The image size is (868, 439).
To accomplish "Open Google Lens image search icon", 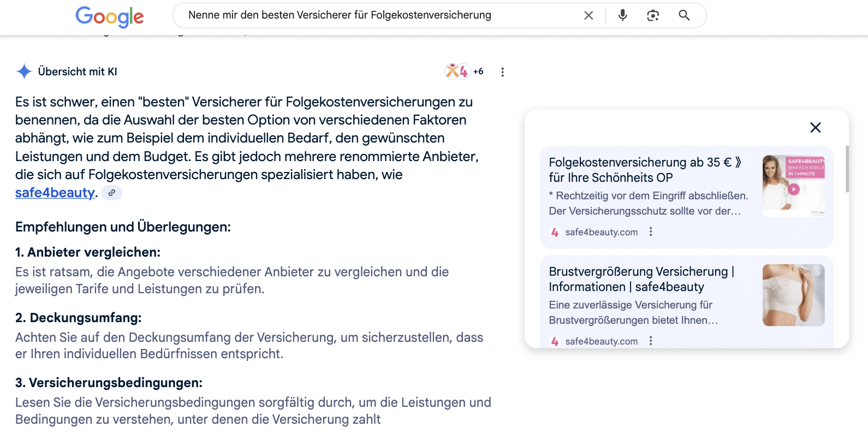I will click(653, 15).
